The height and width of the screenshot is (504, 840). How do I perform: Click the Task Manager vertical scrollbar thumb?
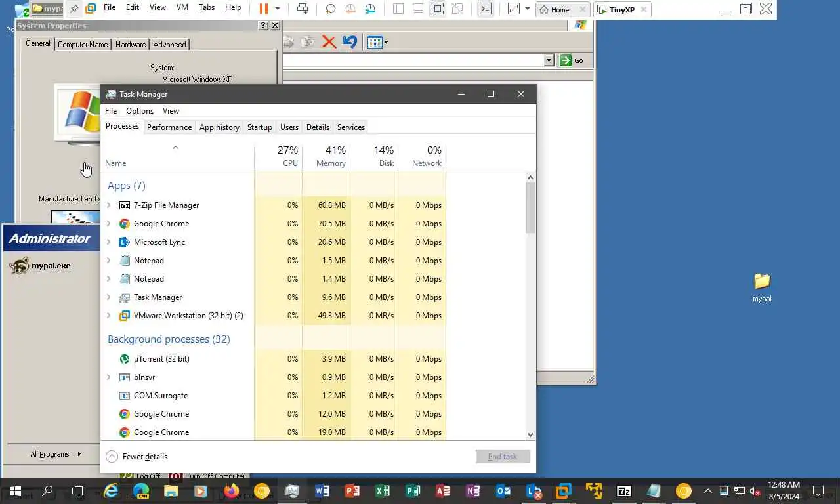530,207
